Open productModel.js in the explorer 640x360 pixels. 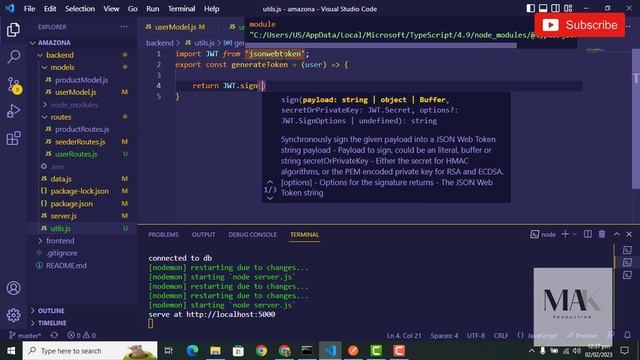pyautogui.click(x=82, y=80)
